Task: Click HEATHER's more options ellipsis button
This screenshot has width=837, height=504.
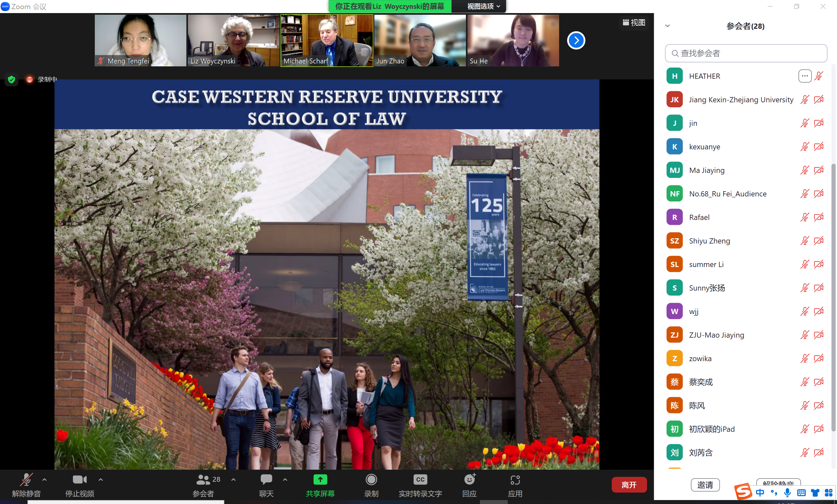Action: [x=805, y=76]
